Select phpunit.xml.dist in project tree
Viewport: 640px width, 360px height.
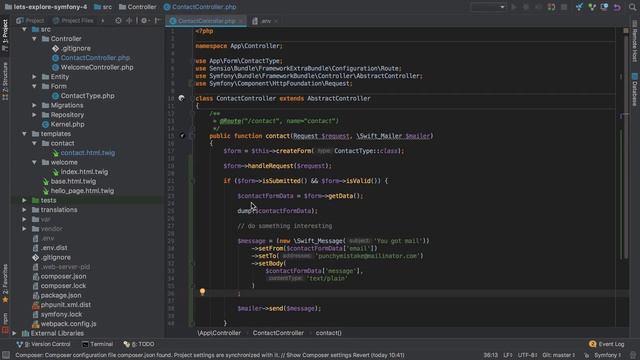pos(65,304)
